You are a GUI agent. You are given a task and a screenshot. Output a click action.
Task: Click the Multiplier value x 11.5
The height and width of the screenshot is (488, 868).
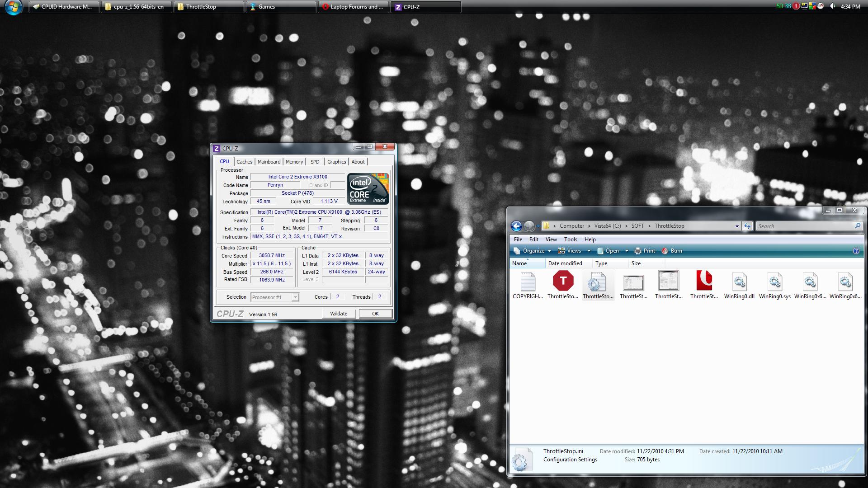coord(272,264)
